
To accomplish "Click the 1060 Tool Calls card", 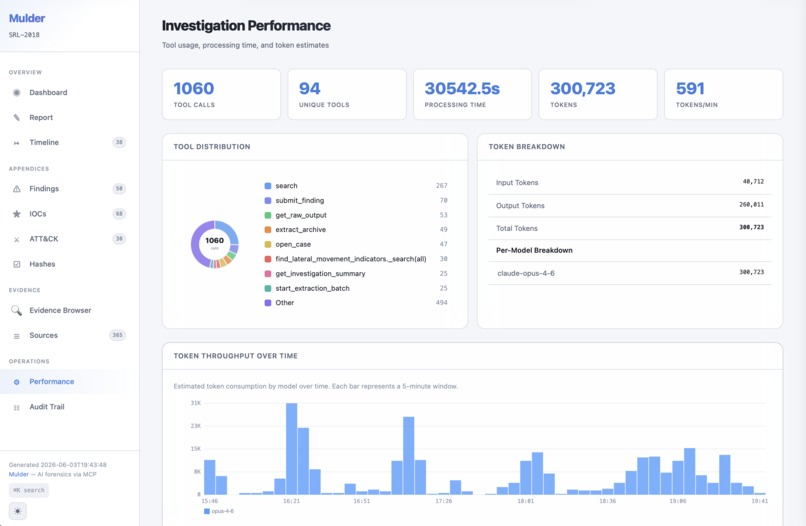I will 222,95.
